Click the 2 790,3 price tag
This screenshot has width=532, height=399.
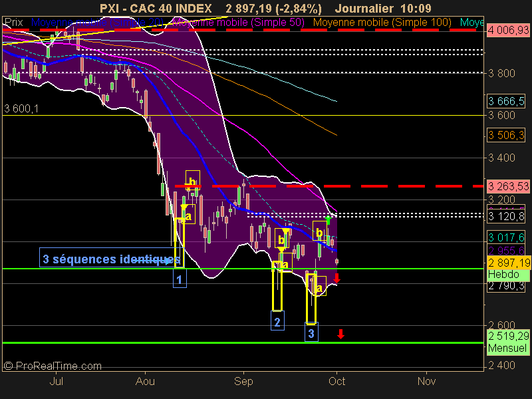(x=506, y=286)
